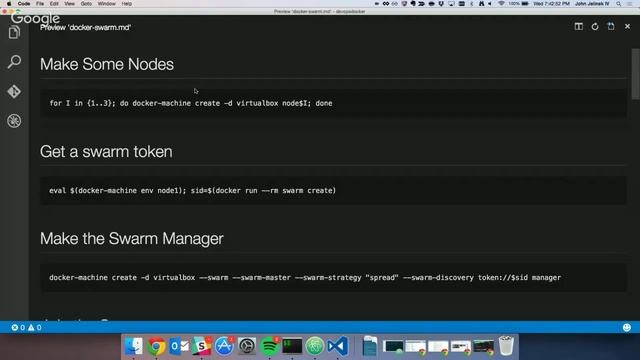Click the 'docker-machine create -d virtualbox --swarm' code line

pos(305,278)
